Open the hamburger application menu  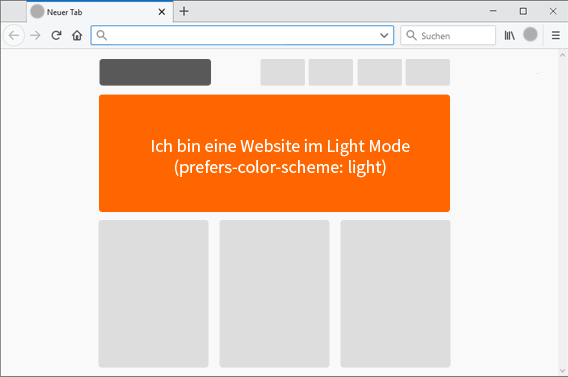tap(556, 35)
